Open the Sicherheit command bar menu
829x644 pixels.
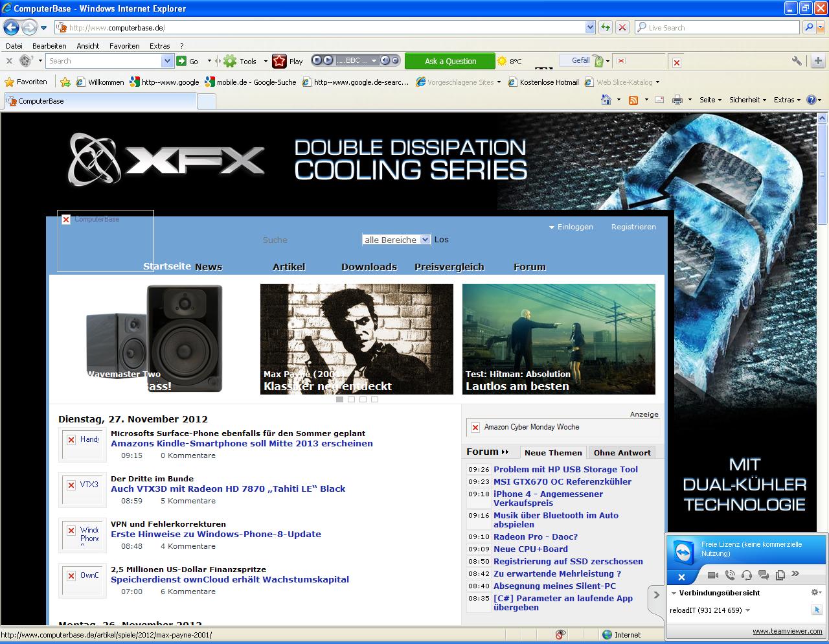tap(747, 100)
